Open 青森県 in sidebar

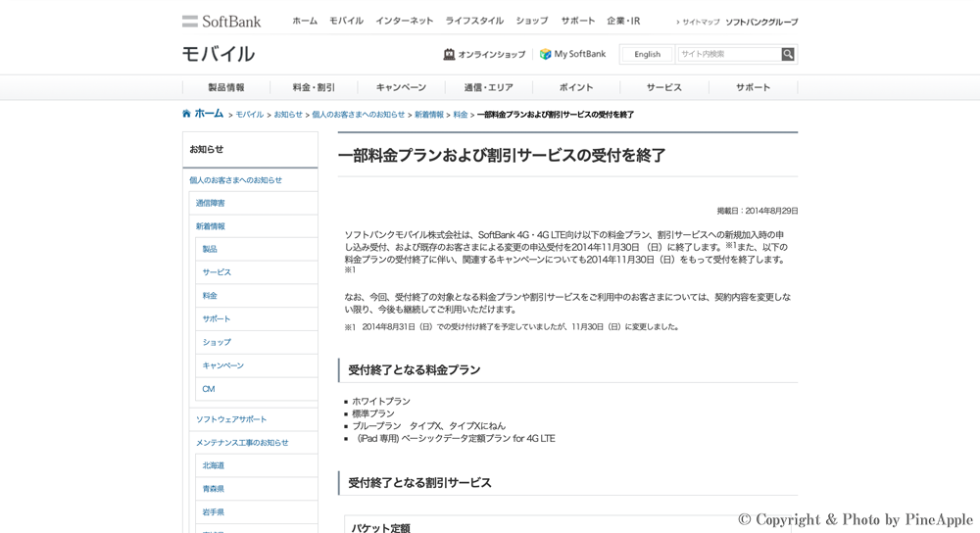[213, 489]
